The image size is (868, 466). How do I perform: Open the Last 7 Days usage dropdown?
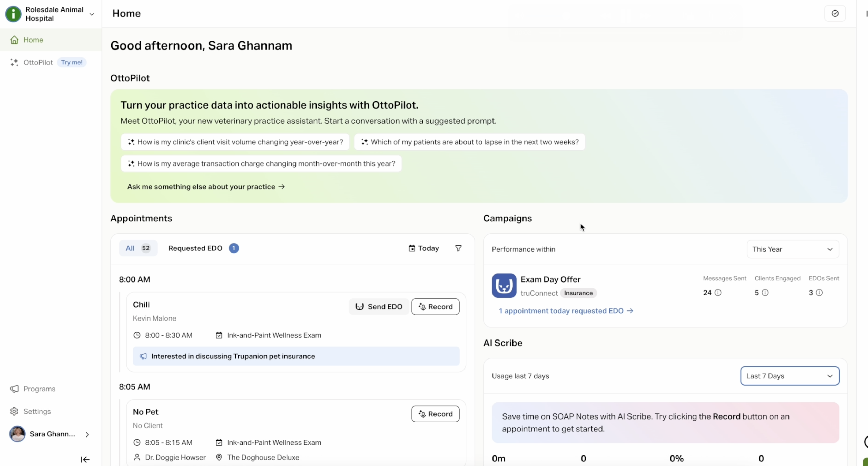(x=790, y=376)
